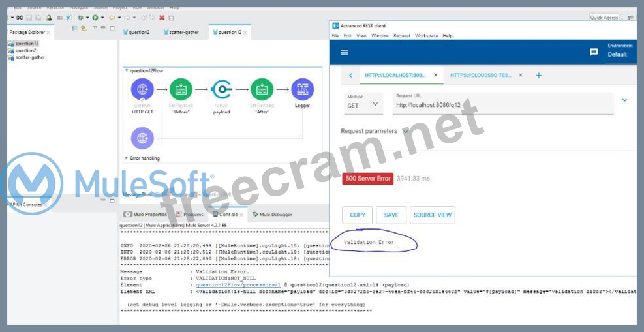Click the Request URL input field
The width and height of the screenshot is (644, 332).
pyautogui.click(x=502, y=106)
